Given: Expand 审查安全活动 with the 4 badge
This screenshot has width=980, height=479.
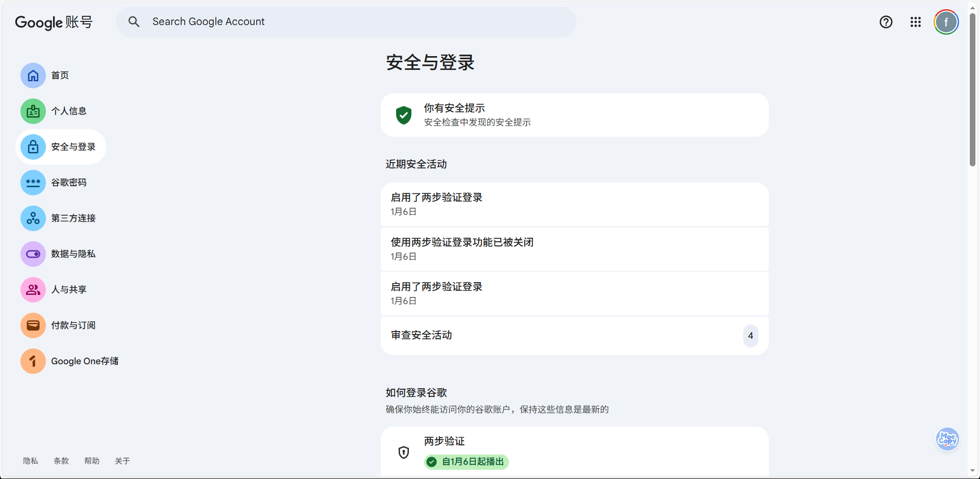Looking at the screenshot, I should click(574, 336).
